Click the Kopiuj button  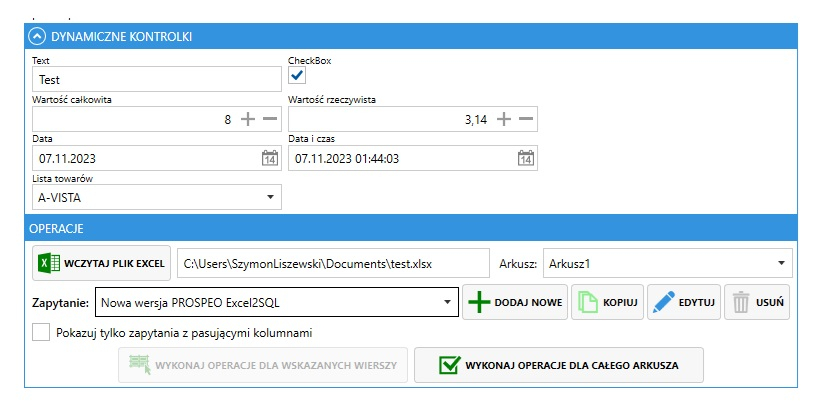pyautogui.click(x=605, y=301)
